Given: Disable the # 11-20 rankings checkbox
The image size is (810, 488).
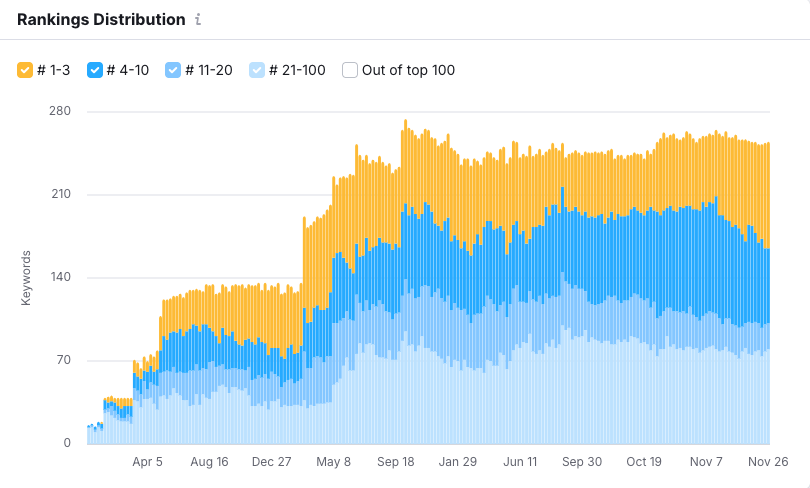Looking at the screenshot, I should 172,70.
